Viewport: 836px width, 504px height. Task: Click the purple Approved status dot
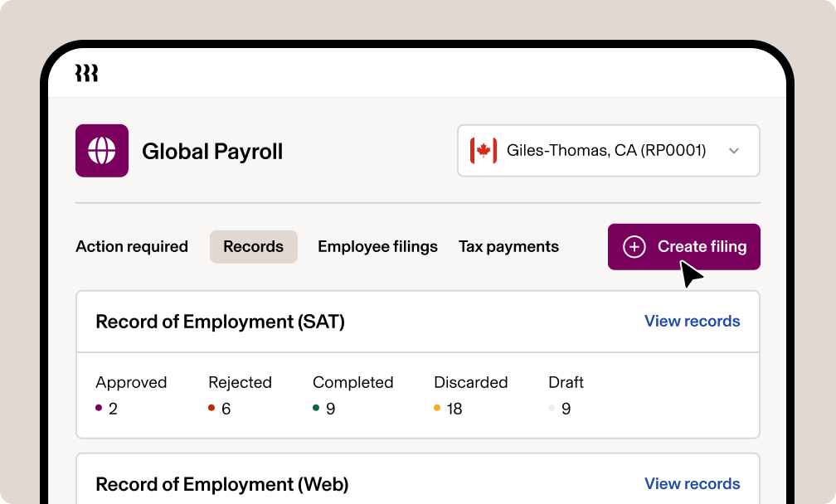97,409
